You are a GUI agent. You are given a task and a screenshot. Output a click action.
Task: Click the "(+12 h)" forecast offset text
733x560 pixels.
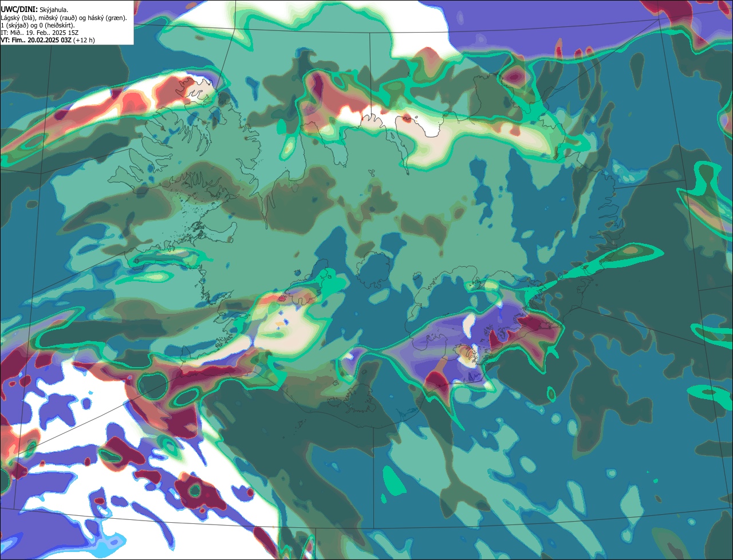pos(84,40)
